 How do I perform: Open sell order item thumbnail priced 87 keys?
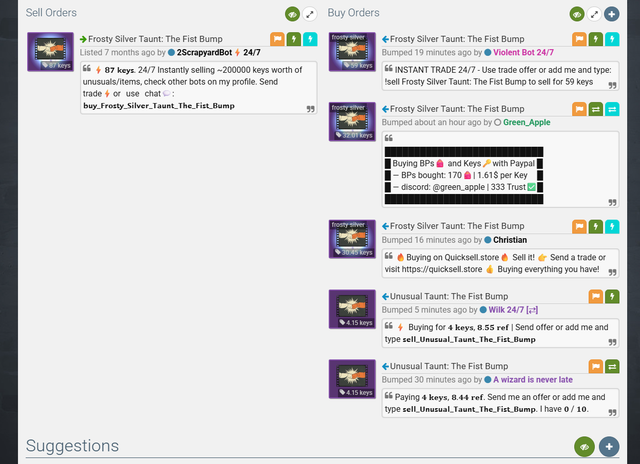click(x=50, y=52)
